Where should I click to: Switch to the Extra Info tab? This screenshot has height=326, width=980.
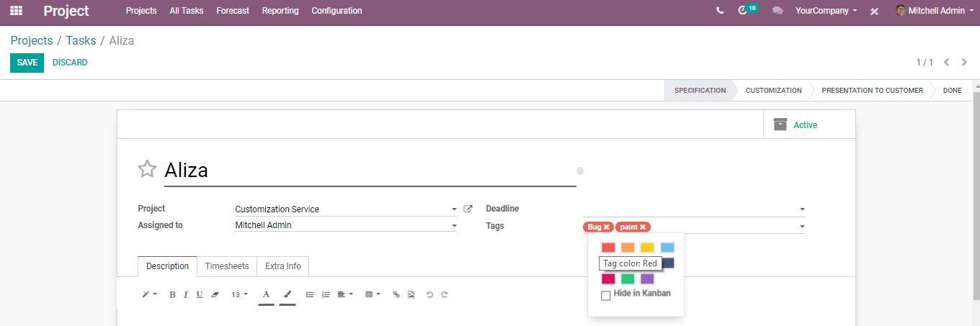[283, 266]
